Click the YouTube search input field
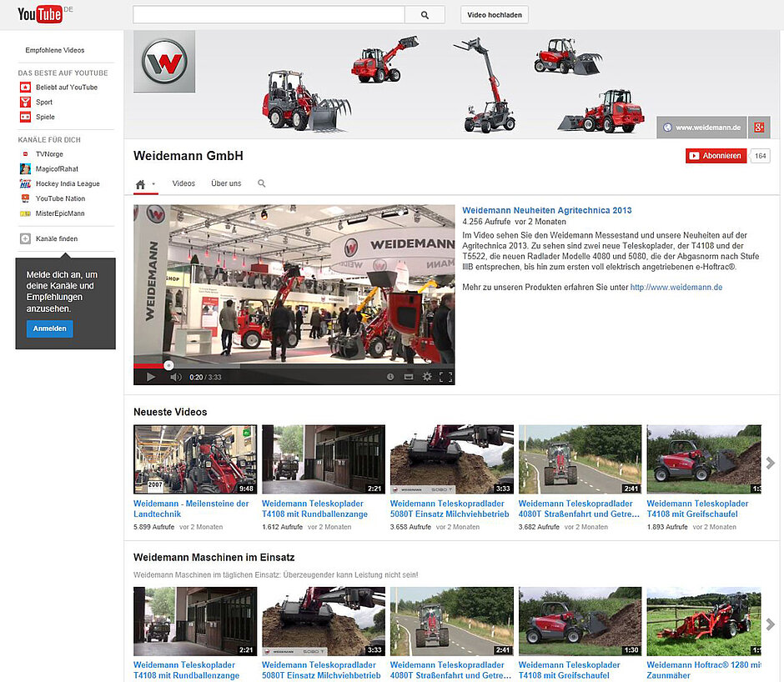 269,15
